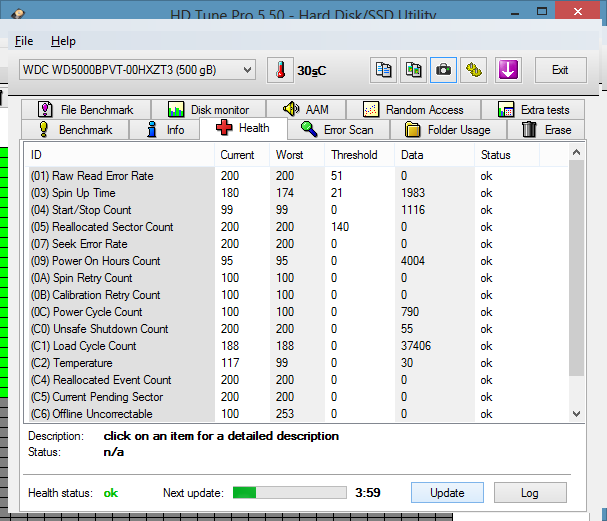Click the thermometer temperature icon
The width and height of the screenshot is (607, 521).
280,70
